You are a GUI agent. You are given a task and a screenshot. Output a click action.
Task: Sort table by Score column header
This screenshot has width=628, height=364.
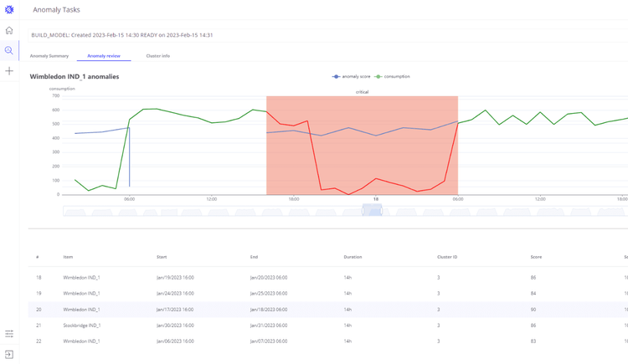pyautogui.click(x=536, y=257)
